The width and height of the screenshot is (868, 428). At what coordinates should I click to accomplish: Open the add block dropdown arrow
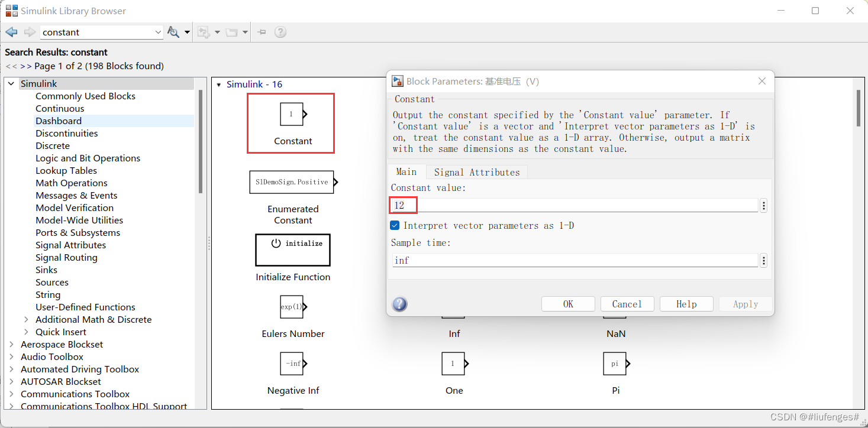click(217, 32)
